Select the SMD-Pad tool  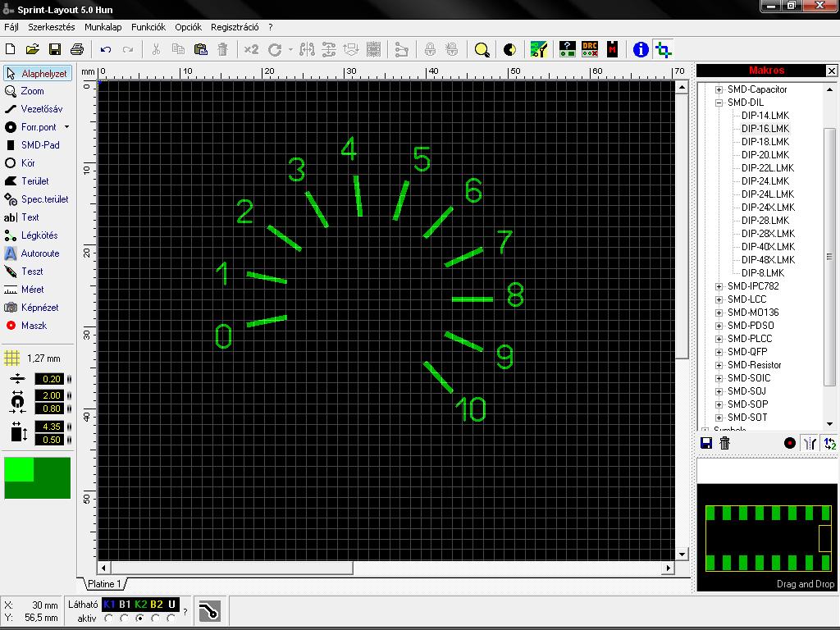click(x=32, y=144)
